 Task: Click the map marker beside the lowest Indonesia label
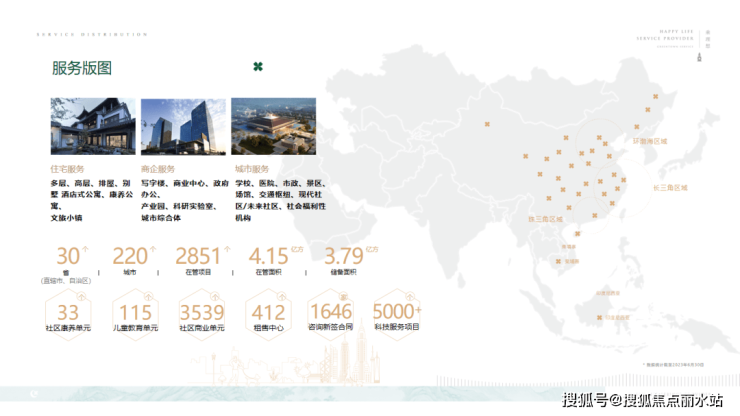[599, 318]
